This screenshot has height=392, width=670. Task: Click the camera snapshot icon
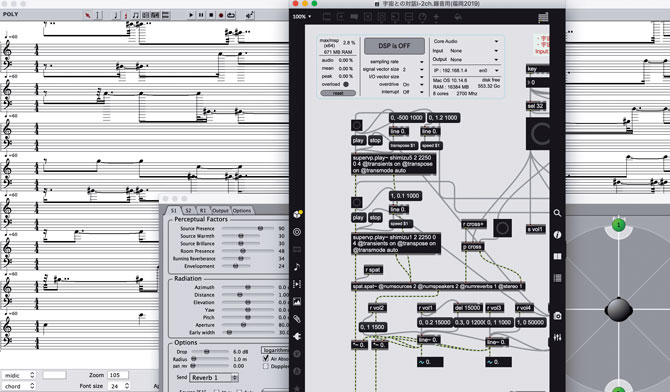[x=557, y=316]
